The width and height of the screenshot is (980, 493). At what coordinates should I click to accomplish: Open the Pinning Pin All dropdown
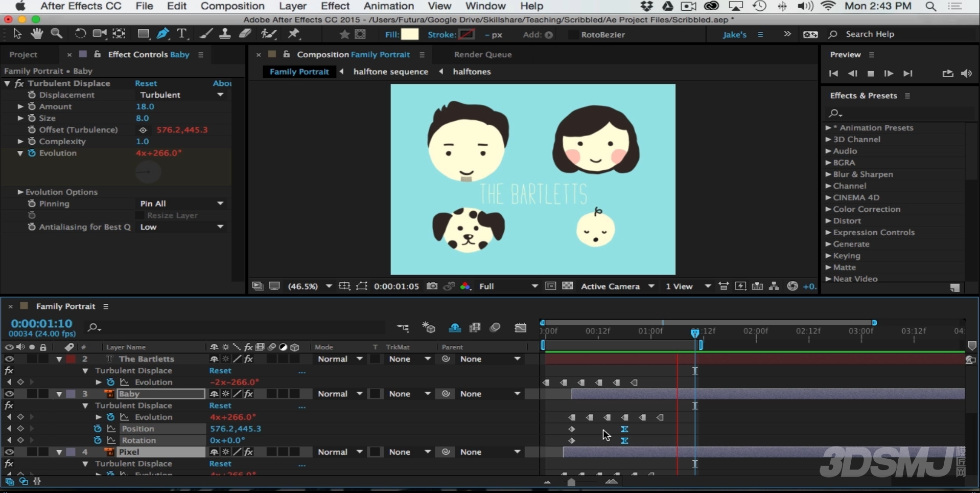point(181,204)
